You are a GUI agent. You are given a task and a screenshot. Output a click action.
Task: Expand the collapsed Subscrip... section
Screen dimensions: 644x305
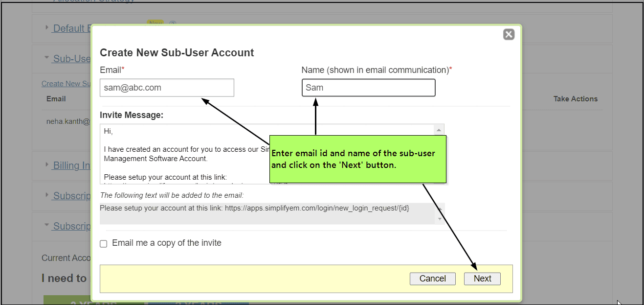point(47,195)
